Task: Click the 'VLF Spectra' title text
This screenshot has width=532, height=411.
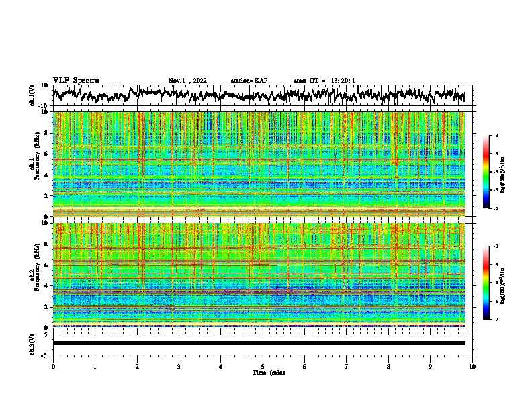Action: coord(76,81)
